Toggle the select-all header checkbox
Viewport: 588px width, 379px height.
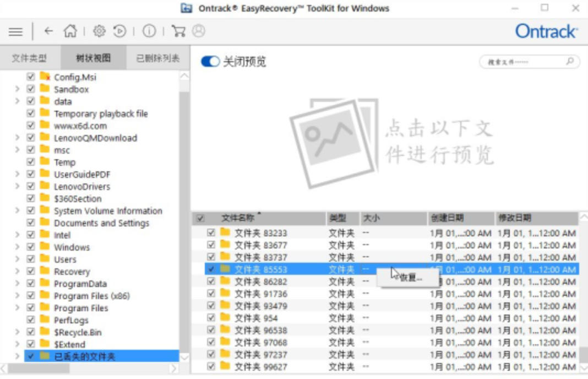point(200,218)
